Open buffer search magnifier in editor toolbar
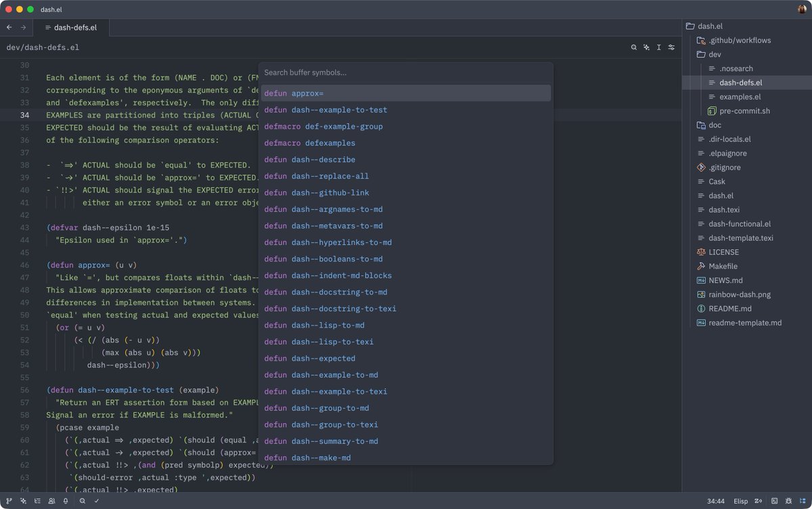Image resolution: width=812 pixels, height=509 pixels. [634, 47]
